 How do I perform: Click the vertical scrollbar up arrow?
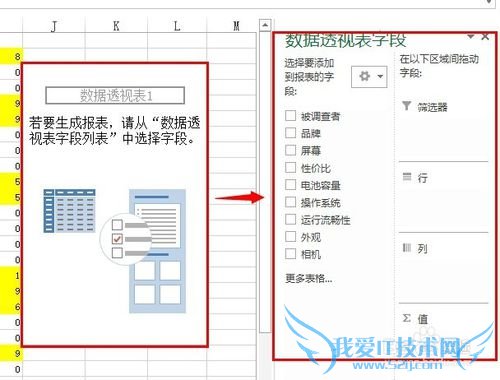coord(265,25)
